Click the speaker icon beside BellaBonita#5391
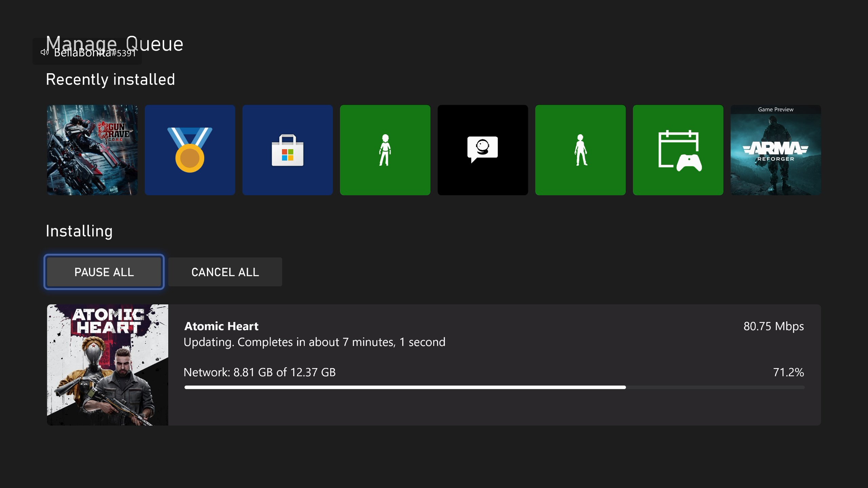Viewport: 868px width, 488px height. pyautogui.click(x=44, y=52)
